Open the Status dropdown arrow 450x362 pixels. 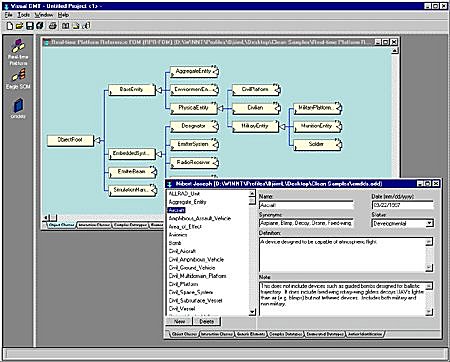click(x=429, y=223)
